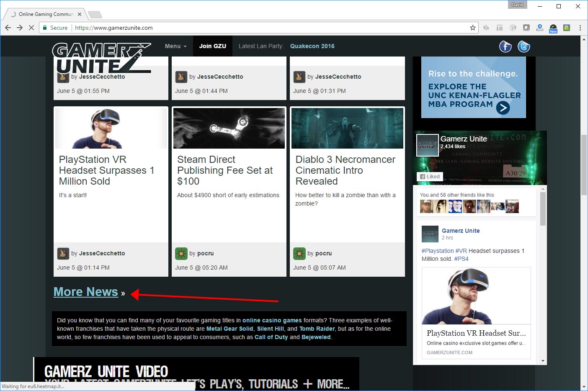Follow the Silent Hill link
The height and width of the screenshot is (391, 588).
pyautogui.click(x=271, y=329)
